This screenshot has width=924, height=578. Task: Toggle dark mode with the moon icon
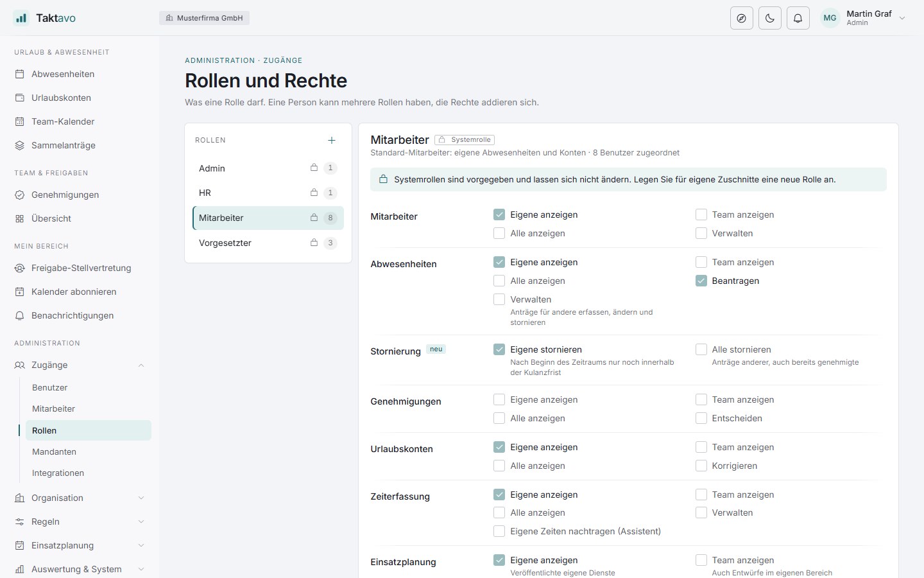point(770,18)
